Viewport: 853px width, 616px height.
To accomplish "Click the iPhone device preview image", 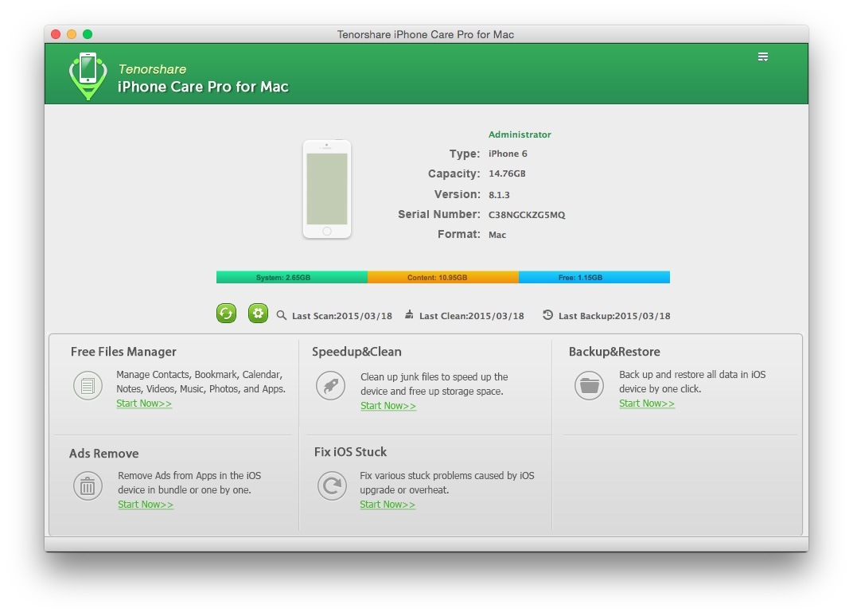I will click(x=327, y=189).
